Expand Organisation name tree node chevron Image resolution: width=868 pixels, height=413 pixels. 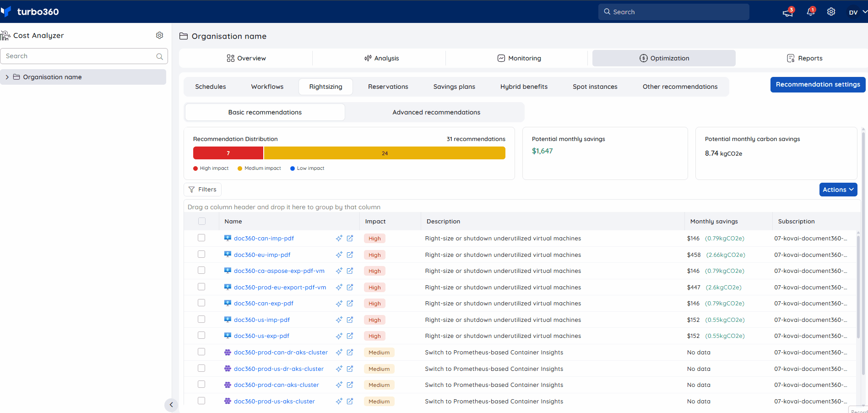point(7,77)
